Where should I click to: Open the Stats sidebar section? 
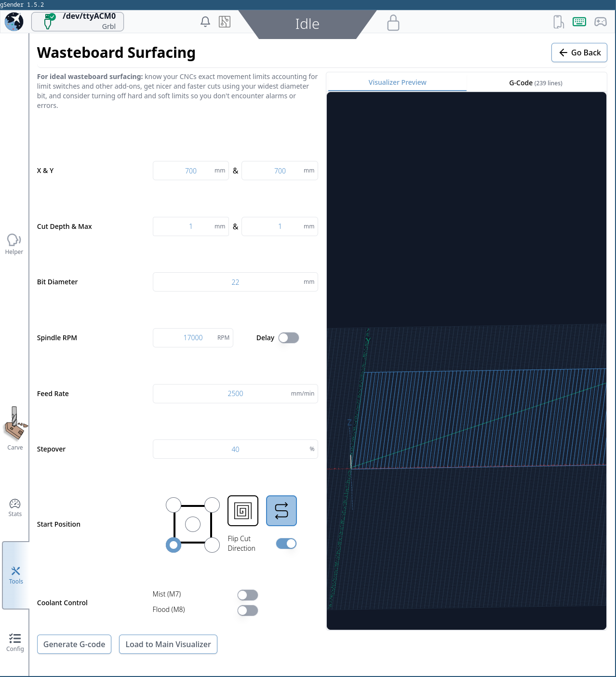(15, 507)
